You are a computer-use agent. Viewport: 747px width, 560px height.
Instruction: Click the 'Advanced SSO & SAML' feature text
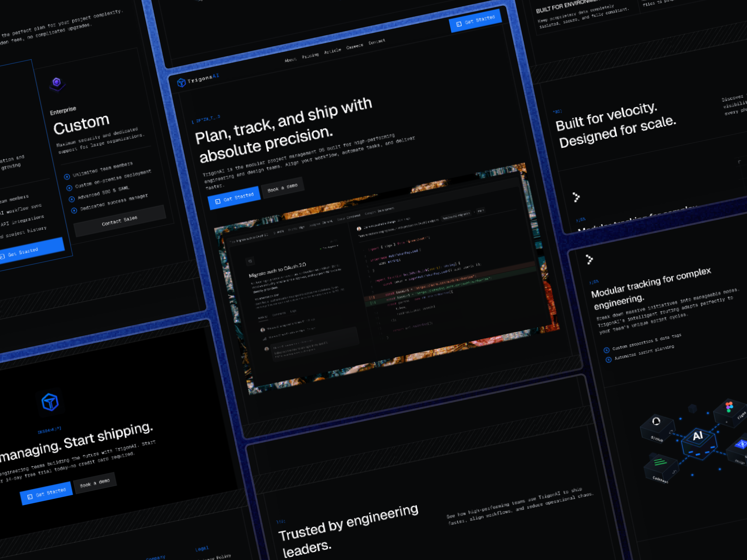103,192
